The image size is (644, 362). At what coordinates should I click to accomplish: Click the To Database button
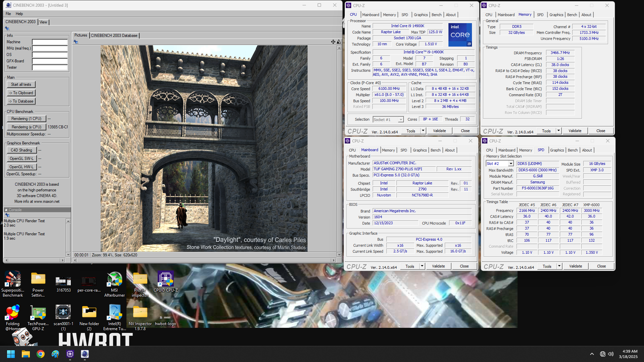tap(21, 101)
